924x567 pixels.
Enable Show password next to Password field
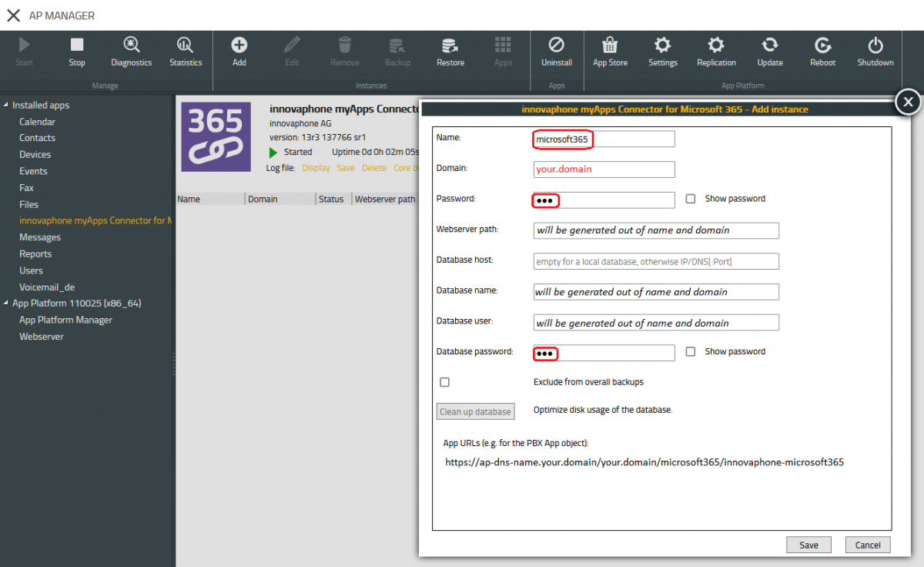click(691, 199)
